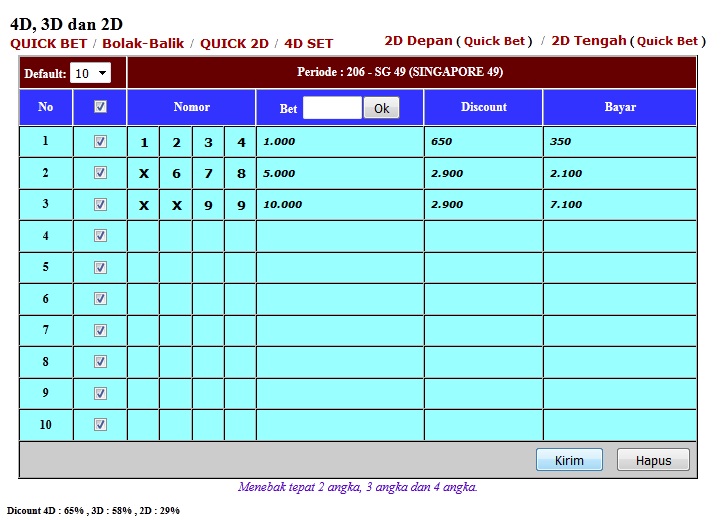Open Quick Bet beside 2D Tengah

[667, 41]
